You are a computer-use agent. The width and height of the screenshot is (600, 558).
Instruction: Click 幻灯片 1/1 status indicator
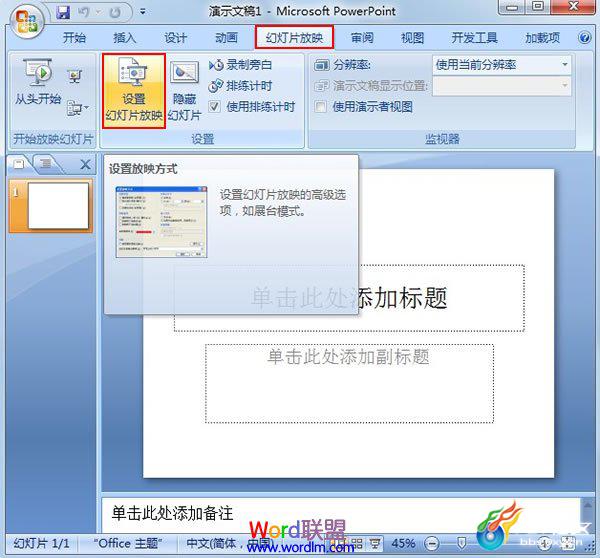tap(41, 543)
